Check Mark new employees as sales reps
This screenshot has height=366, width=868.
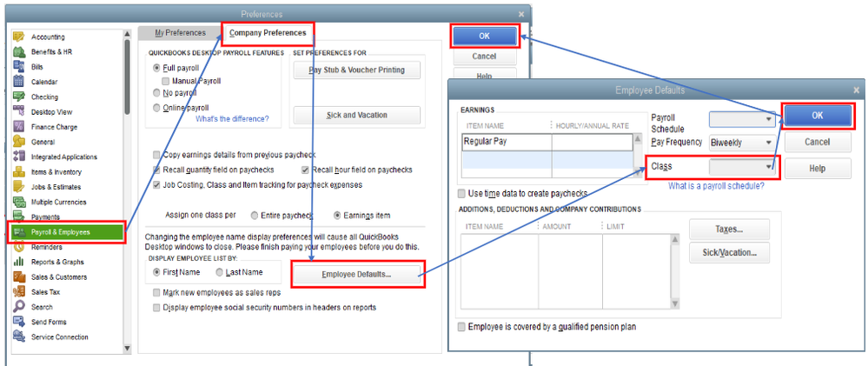pyautogui.click(x=156, y=292)
